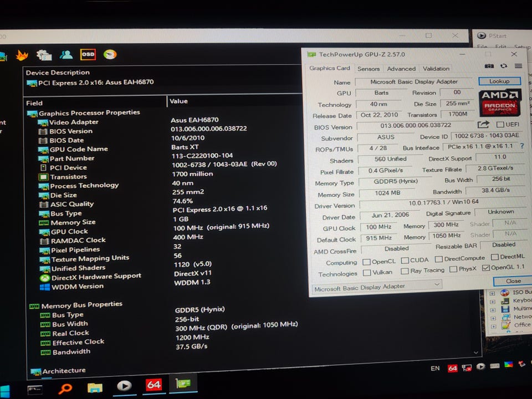The height and width of the screenshot is (399, 532).
Task: Switch to the Advanced tab
Action: click(401, 69)
